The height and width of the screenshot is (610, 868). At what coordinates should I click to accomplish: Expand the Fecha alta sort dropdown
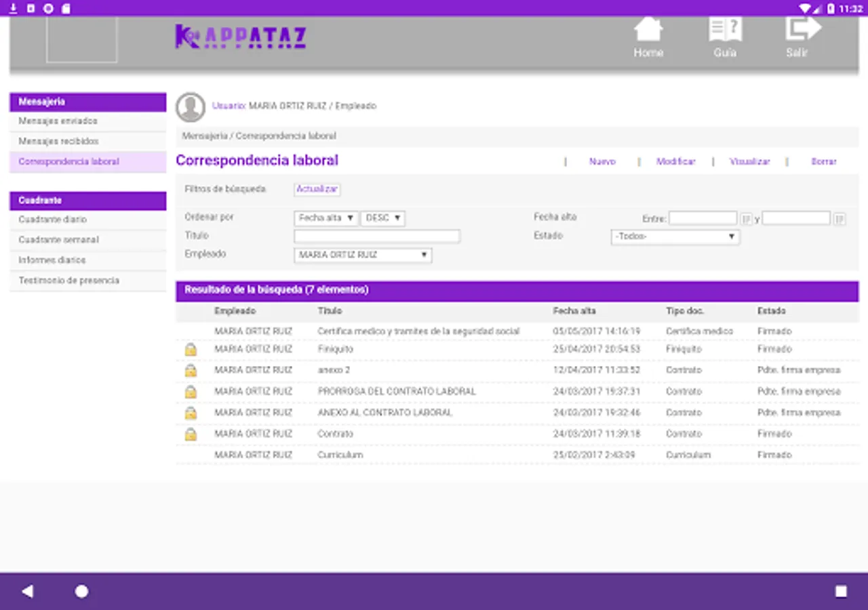pyautogui.click(x=325, y=218)
